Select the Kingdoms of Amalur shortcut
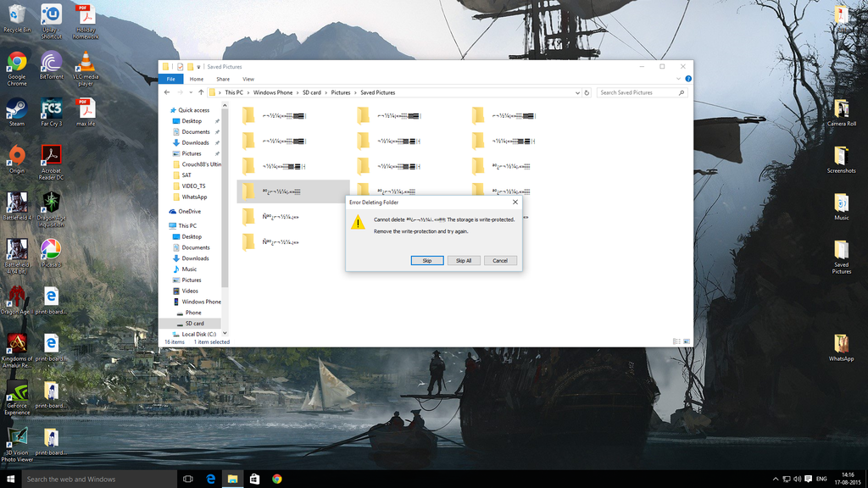The width and height of the screenshot is (868, 488). pyautogui.click(x=17, y=351)
